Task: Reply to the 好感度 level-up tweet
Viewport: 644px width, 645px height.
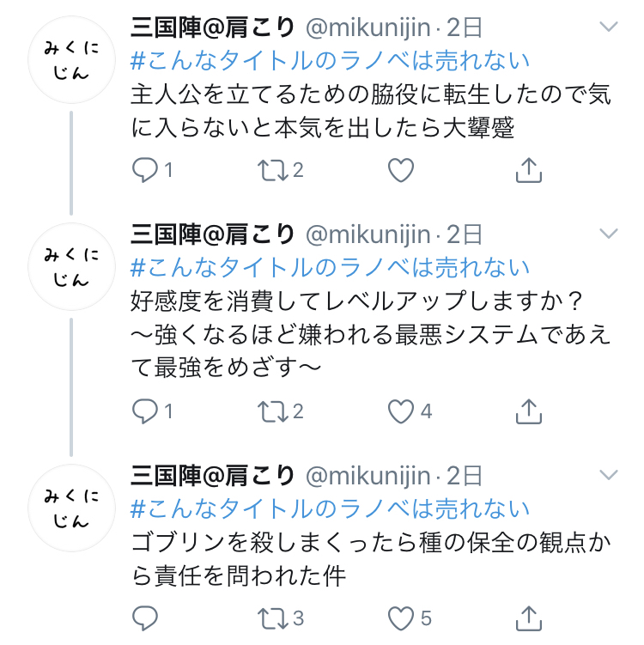Action: pyautogui.click(x=144, y=411)
